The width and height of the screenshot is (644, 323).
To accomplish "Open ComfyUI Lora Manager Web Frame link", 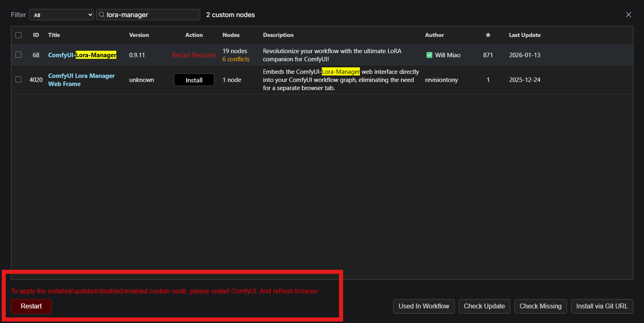I will [81, 80].
